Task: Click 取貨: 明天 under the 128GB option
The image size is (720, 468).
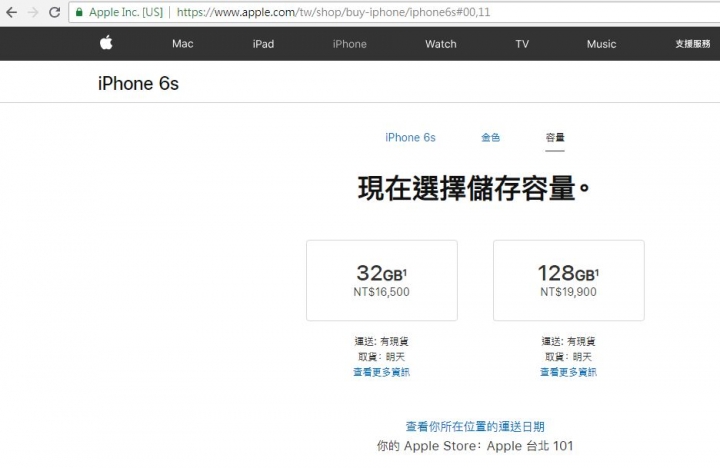Action: pos(568,357)
